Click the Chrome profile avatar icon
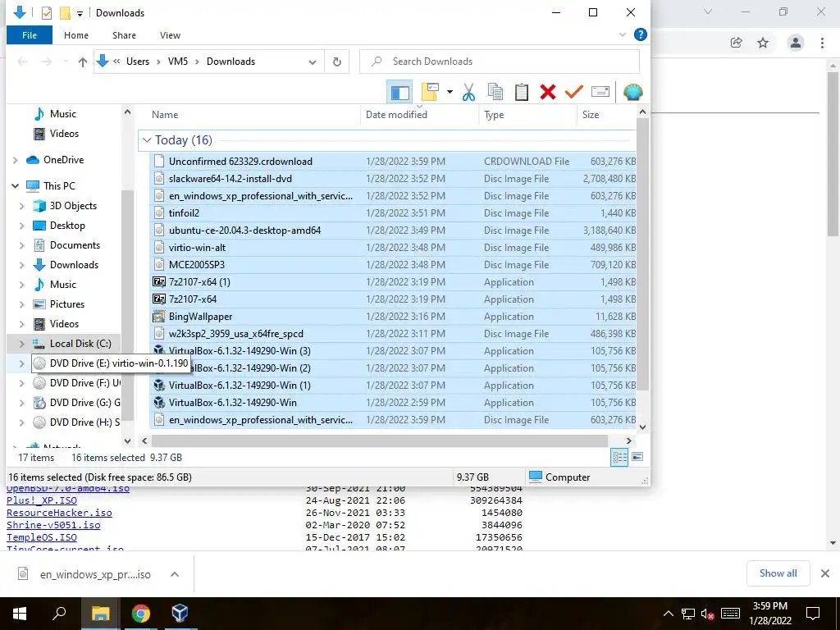 pyautogui.click(x=796, y=43)
